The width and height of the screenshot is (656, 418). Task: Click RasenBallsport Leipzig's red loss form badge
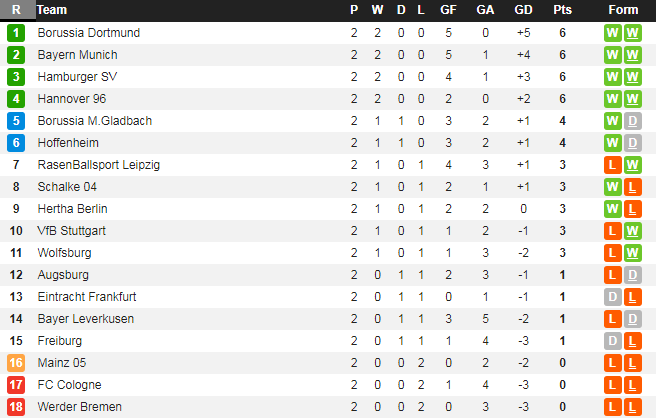612,165
